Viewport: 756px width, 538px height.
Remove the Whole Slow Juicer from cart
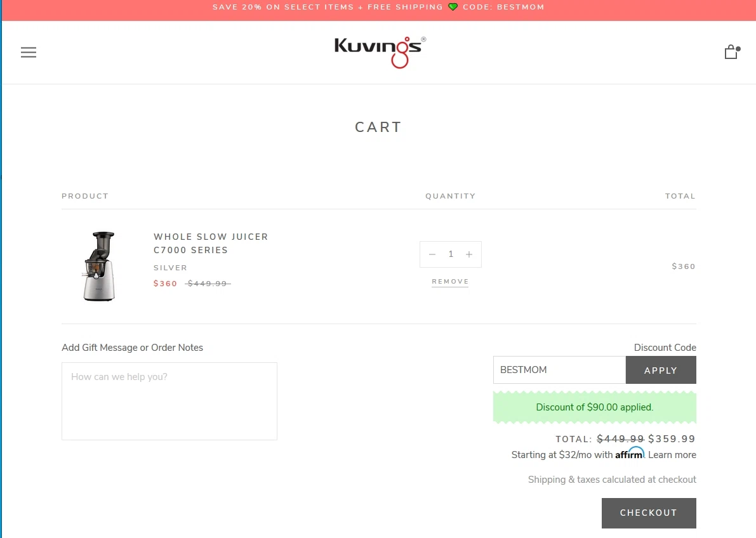[x=450, y=282]
